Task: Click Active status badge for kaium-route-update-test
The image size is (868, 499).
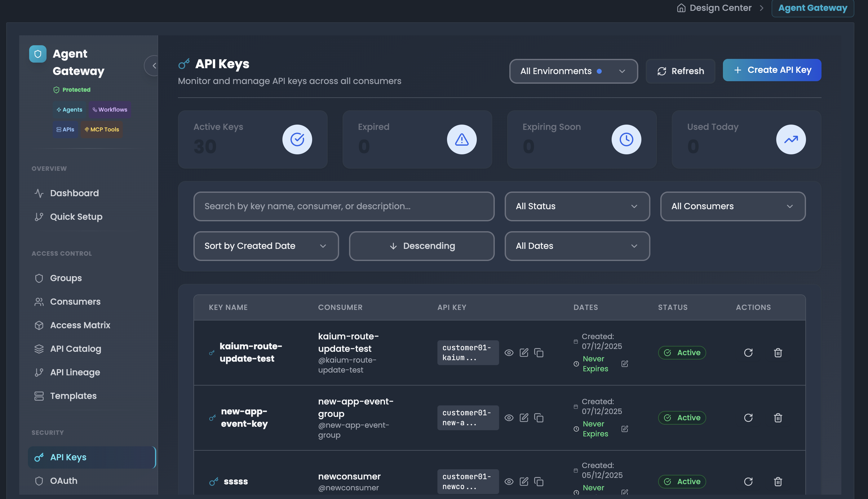Action: pos(682,353)
